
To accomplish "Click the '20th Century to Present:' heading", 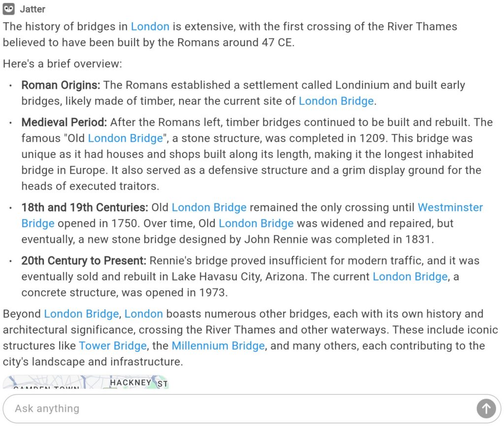I will [x=84, y=261].
